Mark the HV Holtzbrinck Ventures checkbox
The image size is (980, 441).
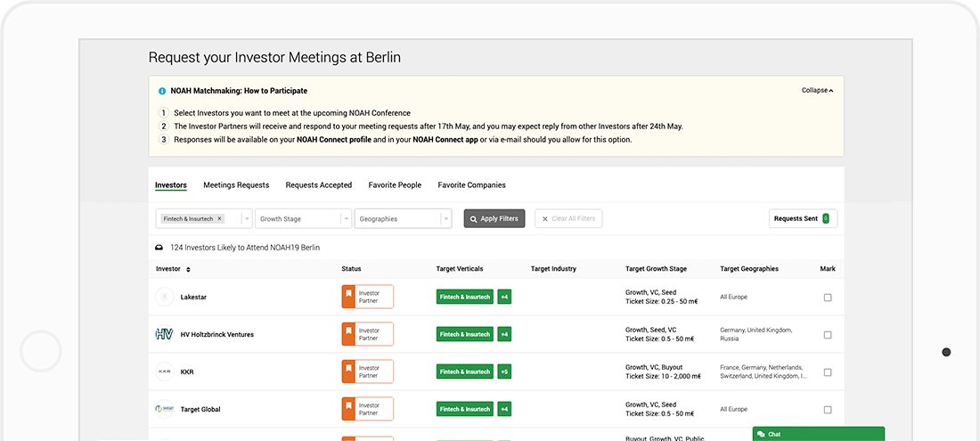pos(828,335)
